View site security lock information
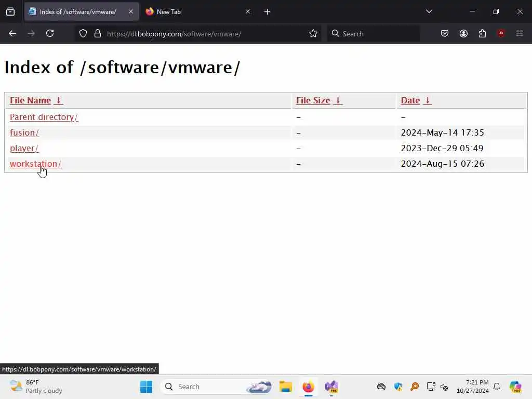Screen dimensions: 532x399 pyautogui.click(x=98, y=34)
